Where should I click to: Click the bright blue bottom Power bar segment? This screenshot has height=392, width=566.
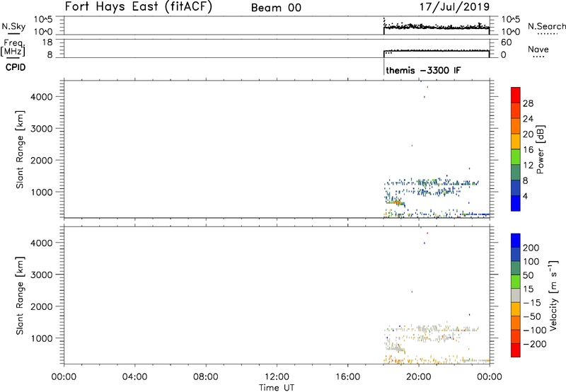(516, 203)
